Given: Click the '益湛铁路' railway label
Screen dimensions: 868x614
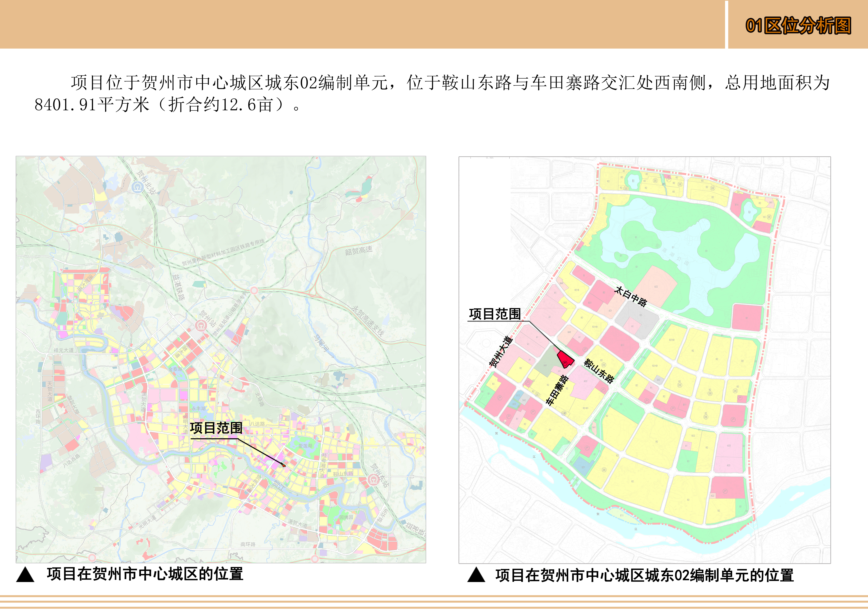Looking at the screenshot, I should [178, 287].
